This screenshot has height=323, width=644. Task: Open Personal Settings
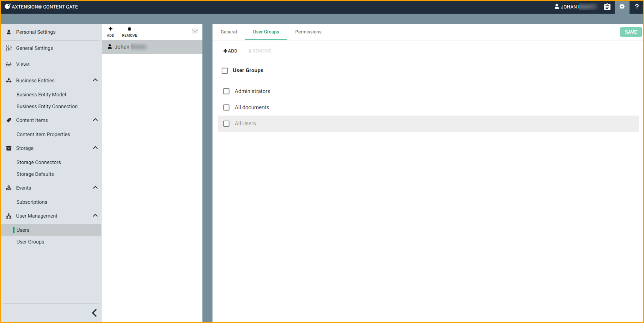pos(36,32)
